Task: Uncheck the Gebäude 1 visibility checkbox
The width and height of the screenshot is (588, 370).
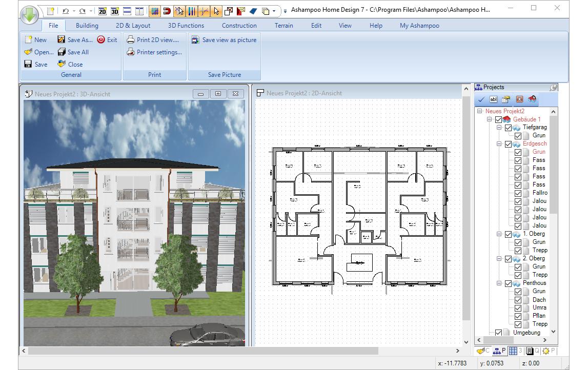Action: point(498,119)
